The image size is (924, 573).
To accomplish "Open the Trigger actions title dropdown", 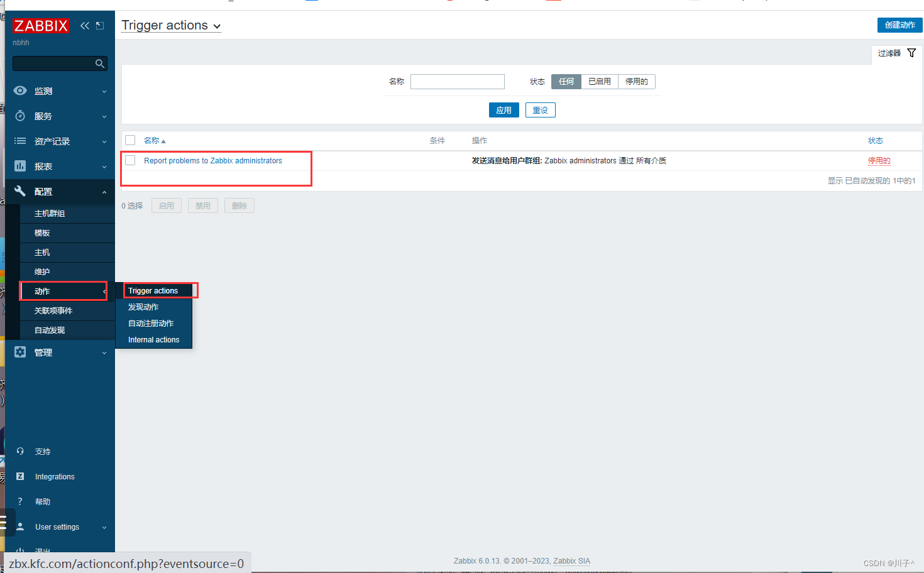I will (171, 26).
